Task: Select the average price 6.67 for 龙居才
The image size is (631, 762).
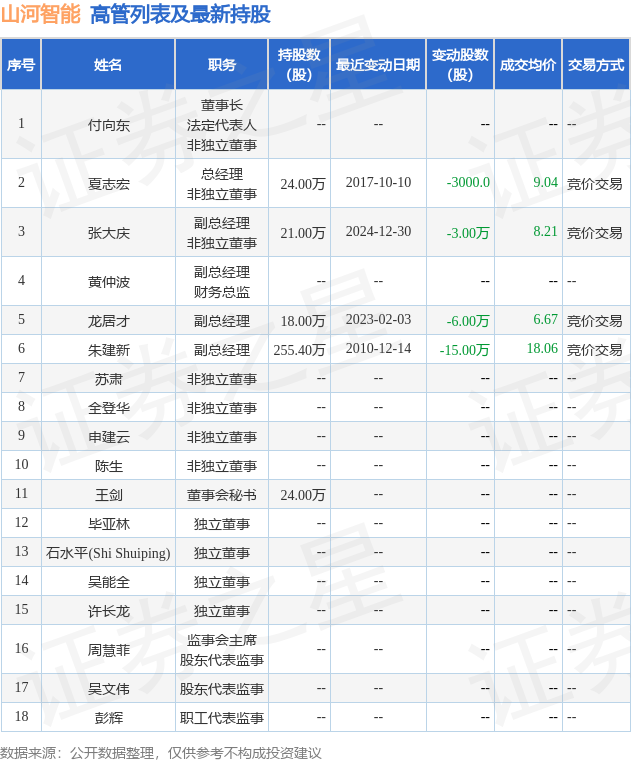Action: pos(545,320)
